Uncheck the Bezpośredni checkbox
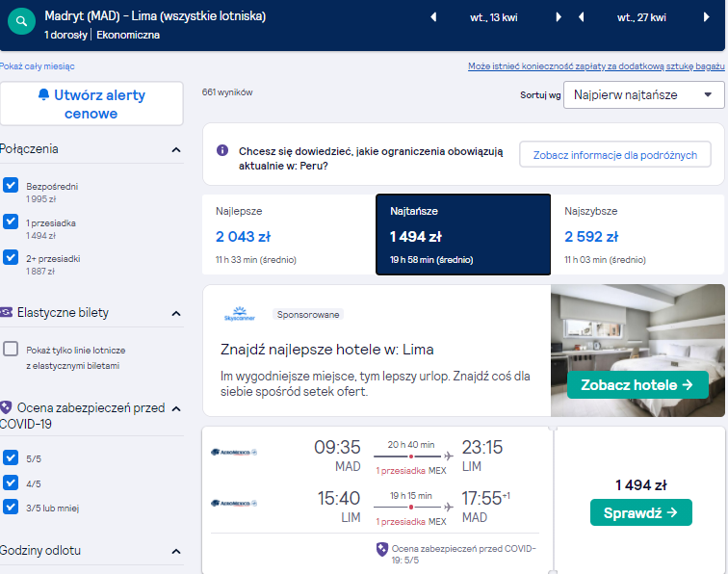 11,185
